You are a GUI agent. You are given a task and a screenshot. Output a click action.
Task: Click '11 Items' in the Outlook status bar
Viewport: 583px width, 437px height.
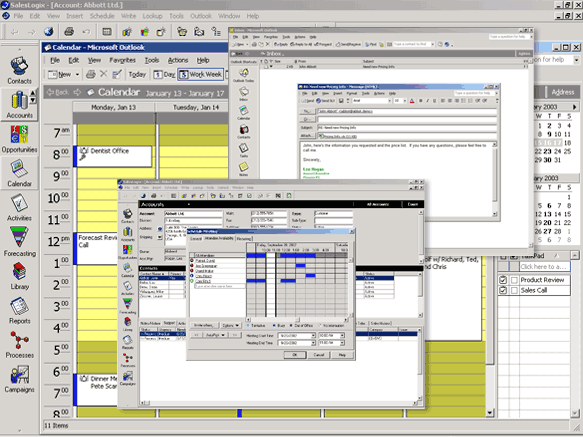tap(56, 425)
